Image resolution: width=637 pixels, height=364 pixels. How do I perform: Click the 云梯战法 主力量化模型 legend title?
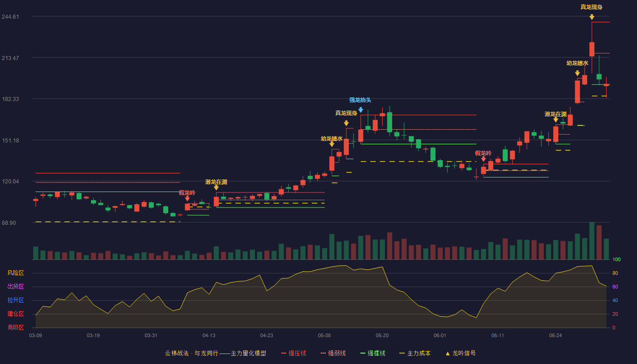(x=215, y=353)
